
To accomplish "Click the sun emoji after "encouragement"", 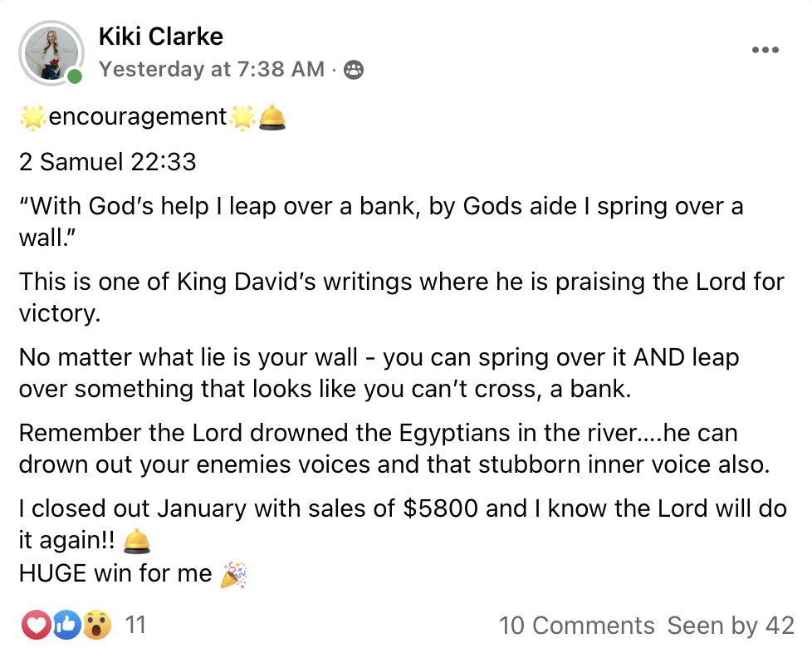I will (242, 118).
